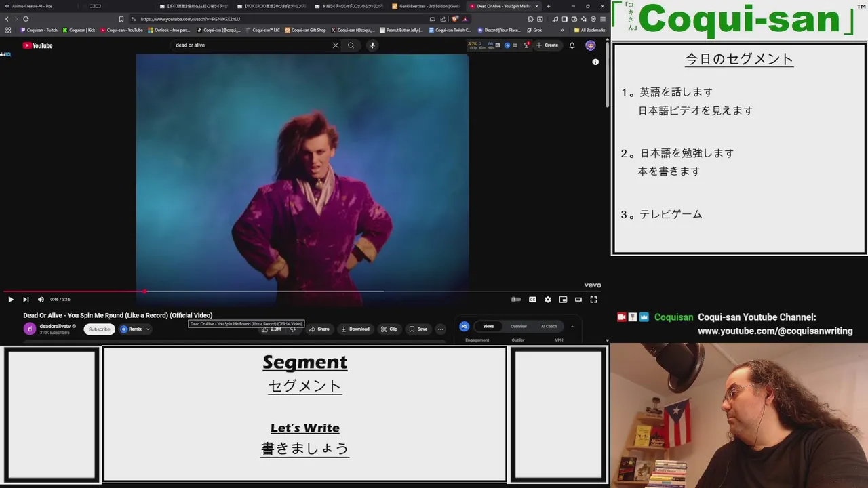Toggle the autoplay switch in player
868x488 pixels.
click(516, 299)
